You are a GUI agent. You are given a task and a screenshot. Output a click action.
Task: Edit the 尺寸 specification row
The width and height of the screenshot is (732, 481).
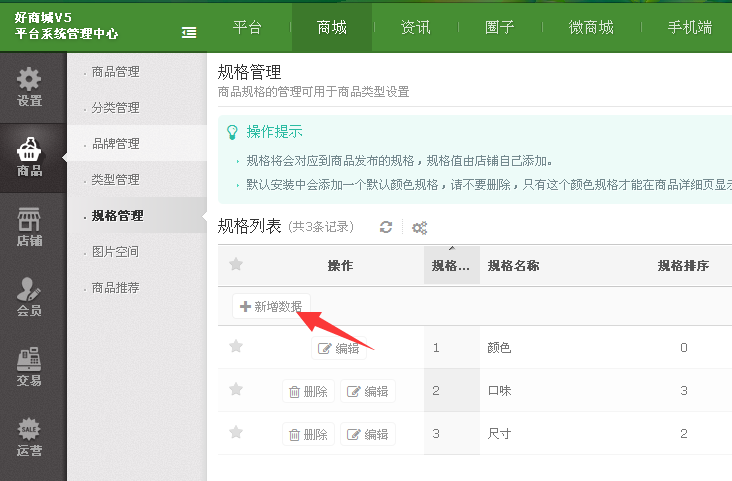[x=368, y=435]
